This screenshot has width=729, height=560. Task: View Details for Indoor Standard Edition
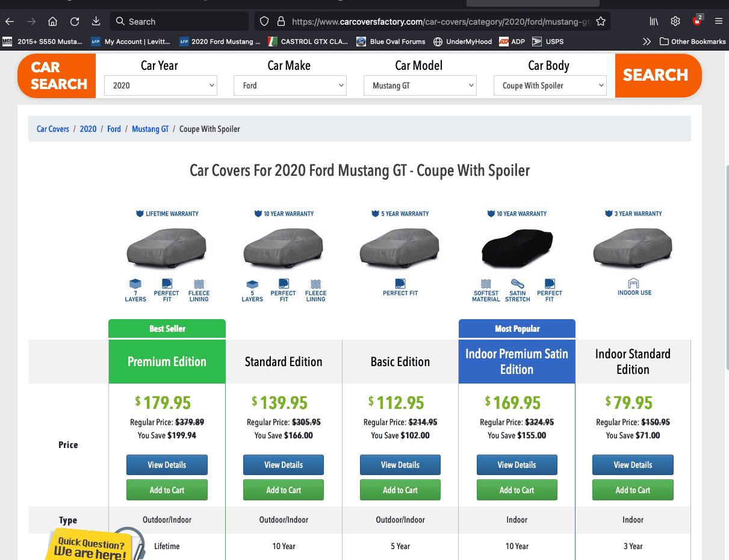633,465
